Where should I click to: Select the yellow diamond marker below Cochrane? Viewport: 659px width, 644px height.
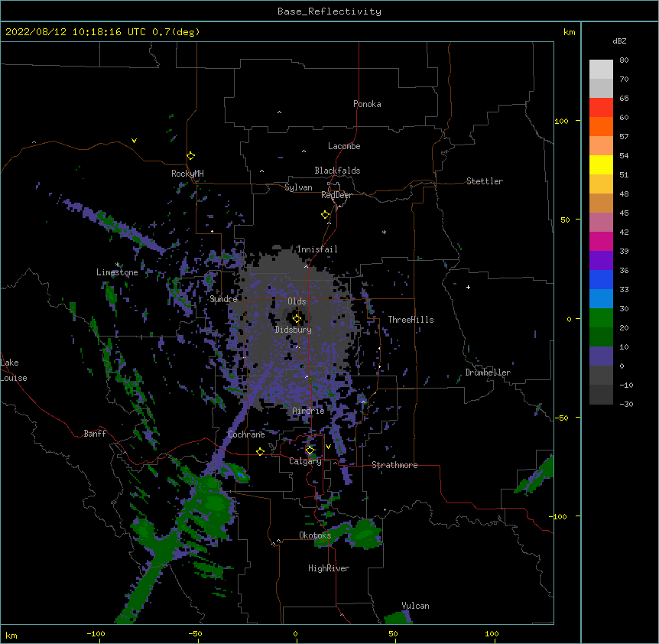pos(260,451)
